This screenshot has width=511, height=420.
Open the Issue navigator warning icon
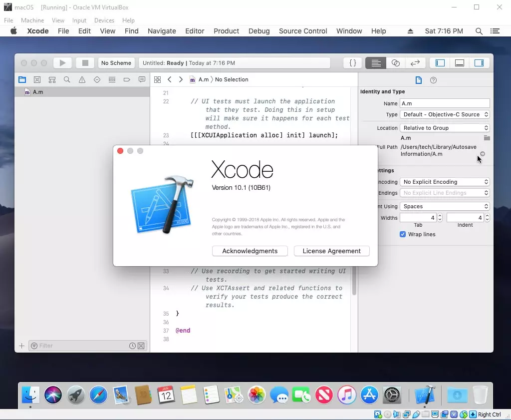(x=82, y=79)
